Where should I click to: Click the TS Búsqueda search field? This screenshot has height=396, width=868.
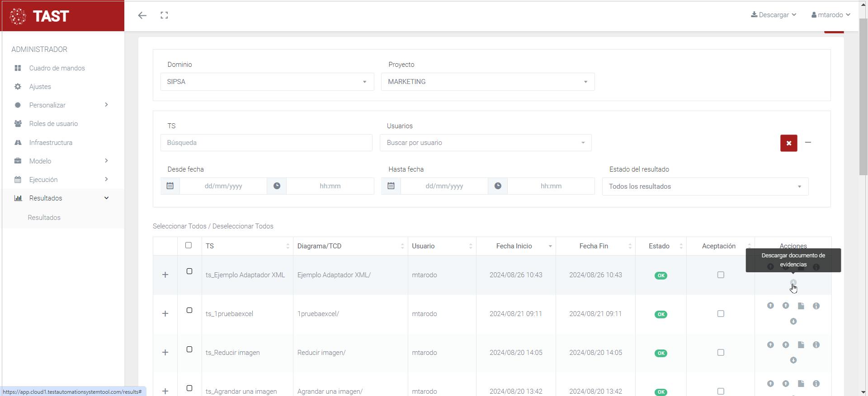[266, 143]
